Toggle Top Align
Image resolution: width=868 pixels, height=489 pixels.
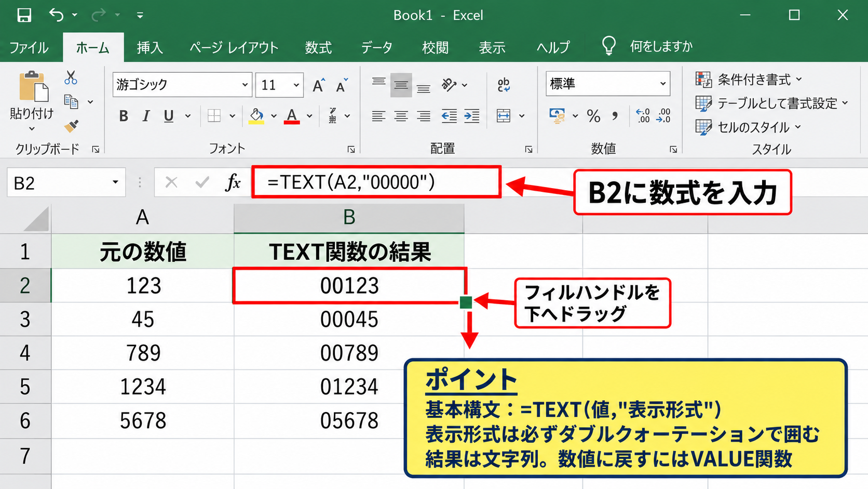tap(379, 82)
